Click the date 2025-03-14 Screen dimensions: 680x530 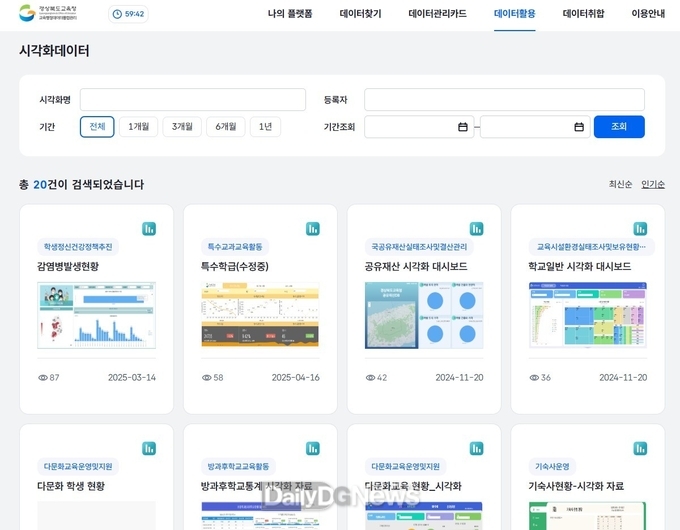pos(132,378)
